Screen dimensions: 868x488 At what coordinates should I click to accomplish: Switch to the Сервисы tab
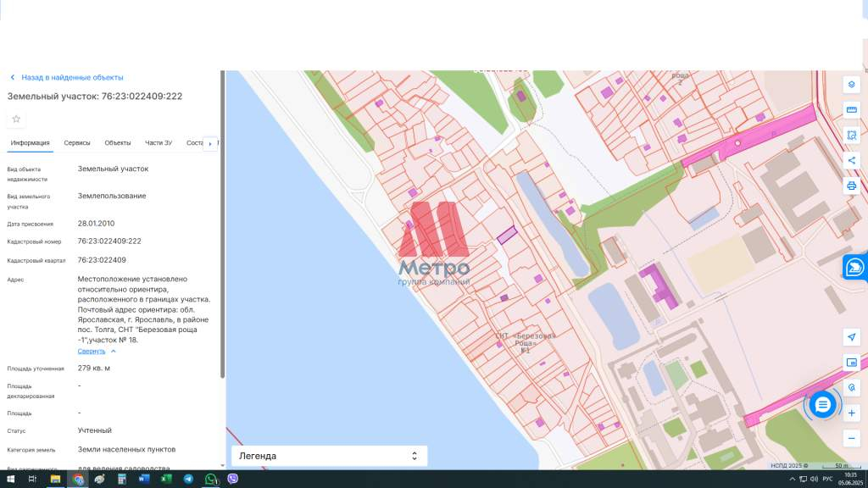click(x=77, y=142)
